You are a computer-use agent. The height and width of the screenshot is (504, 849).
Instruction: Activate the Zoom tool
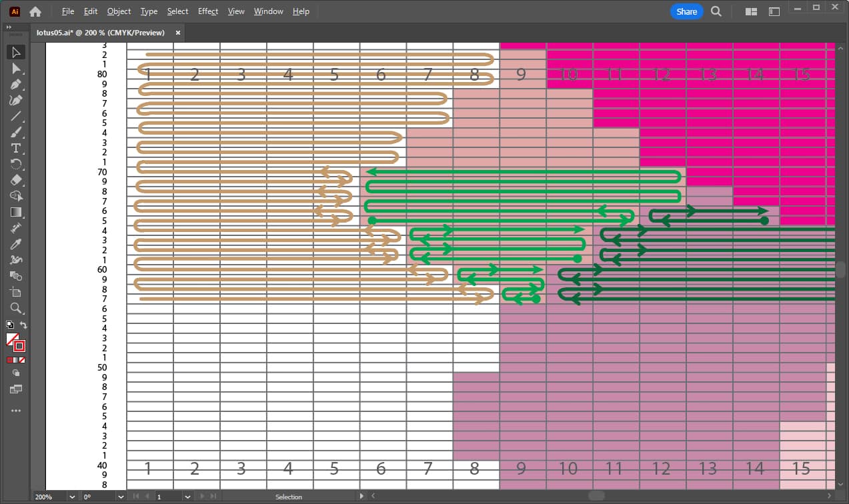(16, 308)
